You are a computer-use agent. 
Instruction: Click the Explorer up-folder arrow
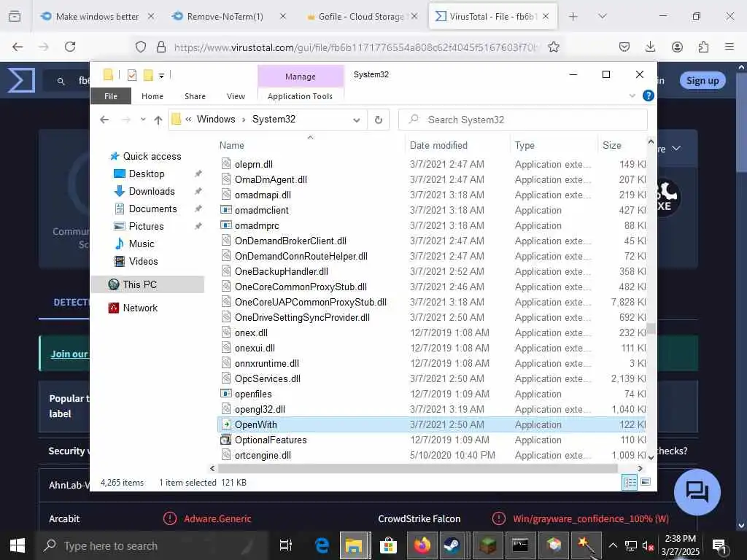point(158,120)
